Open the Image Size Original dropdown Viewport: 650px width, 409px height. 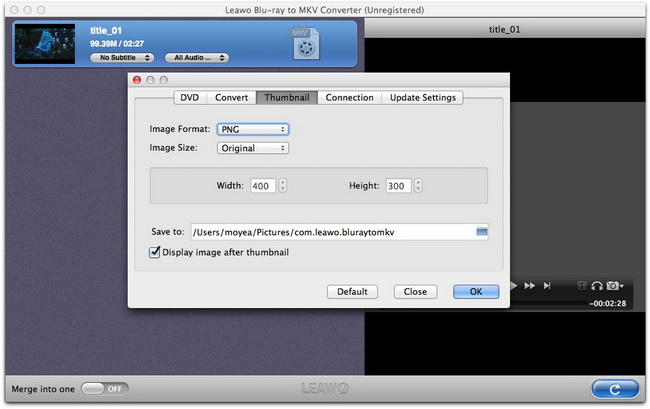pyautogui.click(x=253, y=148)
